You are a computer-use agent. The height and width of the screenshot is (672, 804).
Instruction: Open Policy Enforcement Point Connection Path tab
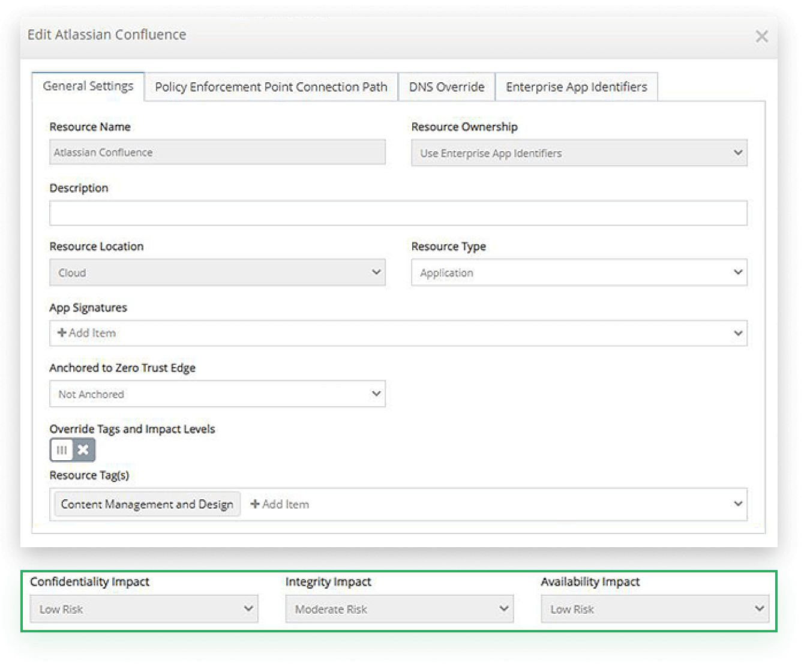(271, 87)
